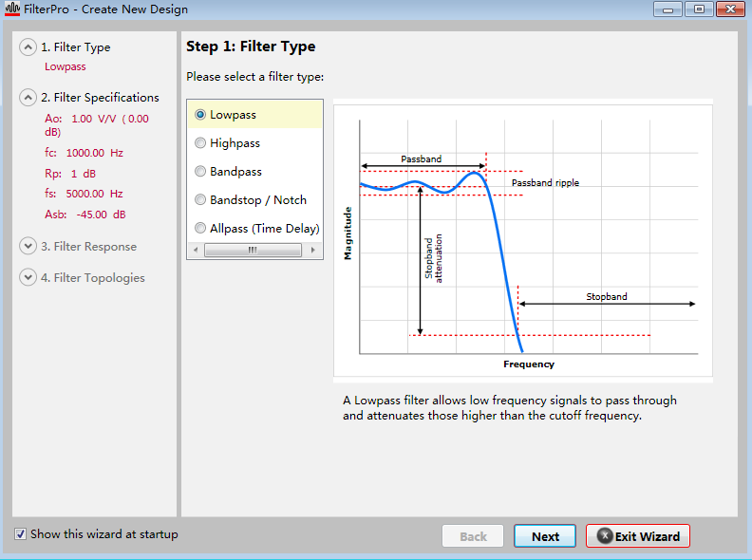This screenshot has height=560, width=752.
Task: Expand the 3. Filter Response section
Action: coord(28,246)
